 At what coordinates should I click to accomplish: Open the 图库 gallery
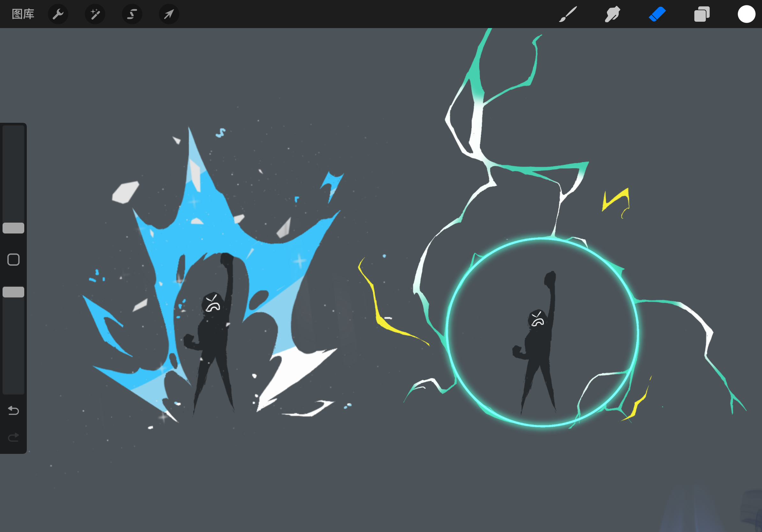23,14
